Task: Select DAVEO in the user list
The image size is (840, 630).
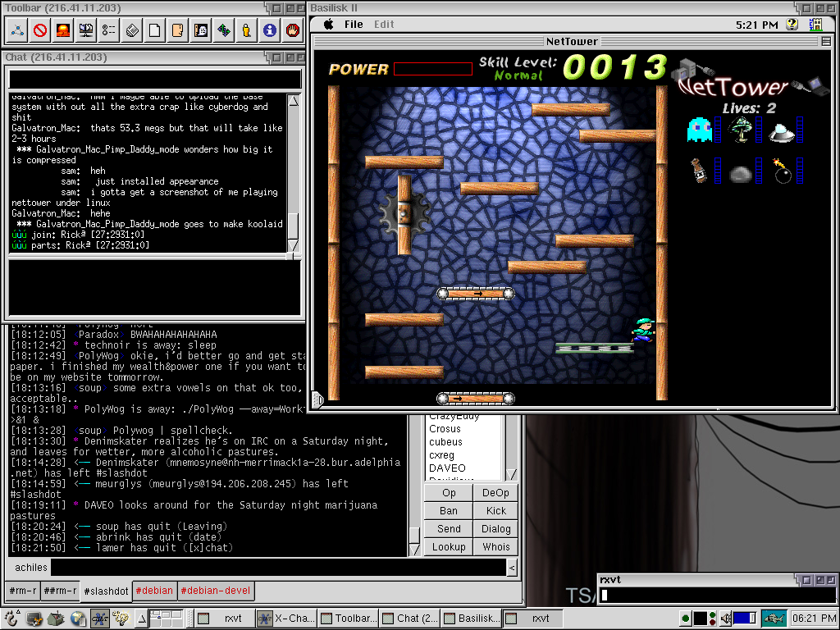Action: point(447,468)
